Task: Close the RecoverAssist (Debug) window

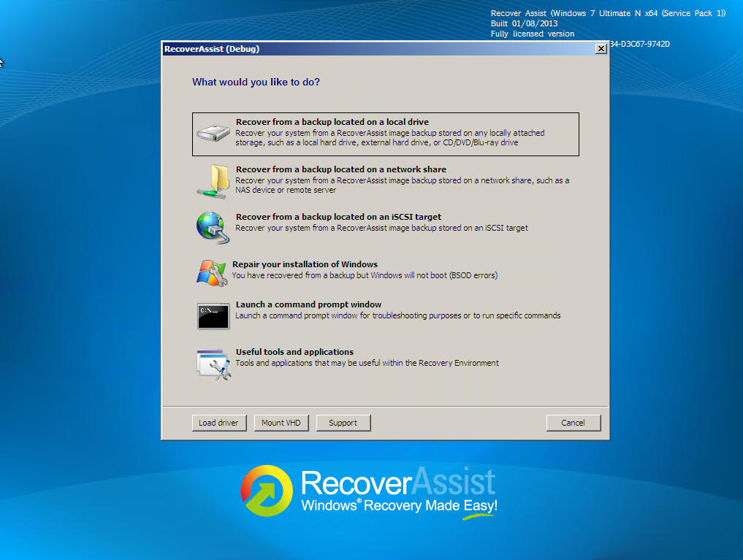Action: (x=601, y=49)
